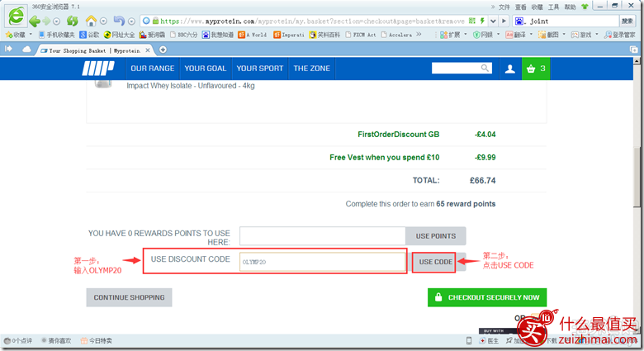Click the browser forward arrow
Screen dimensions: 644x351
coord(46,21)
